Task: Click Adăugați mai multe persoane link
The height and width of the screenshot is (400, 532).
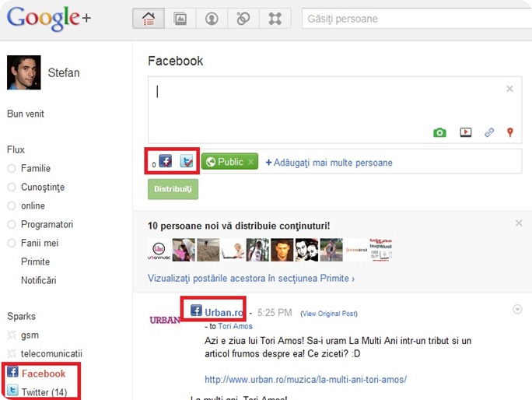Action: tap(329, 163)
